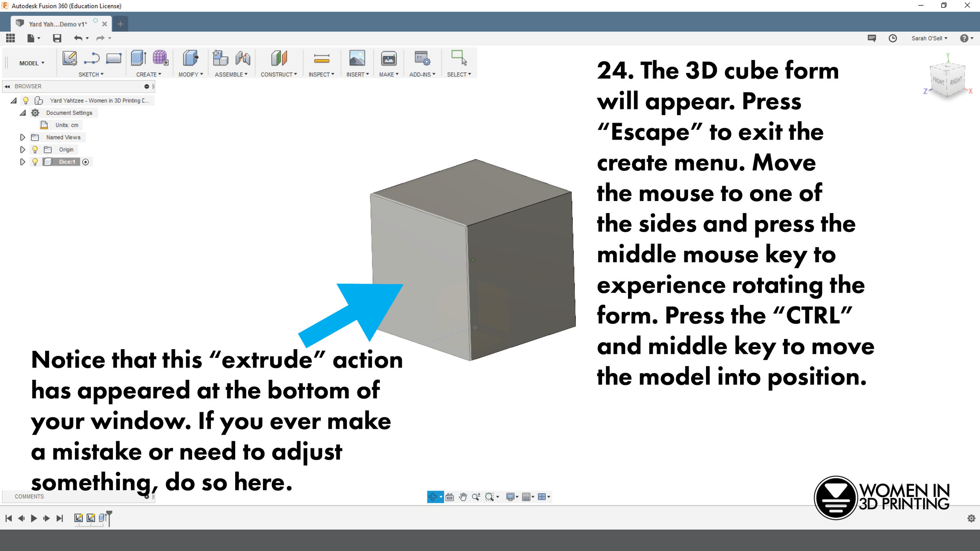Screen dimensions: 980x551
Task: Click the Undo arrow
Action: tap(78, 38)
